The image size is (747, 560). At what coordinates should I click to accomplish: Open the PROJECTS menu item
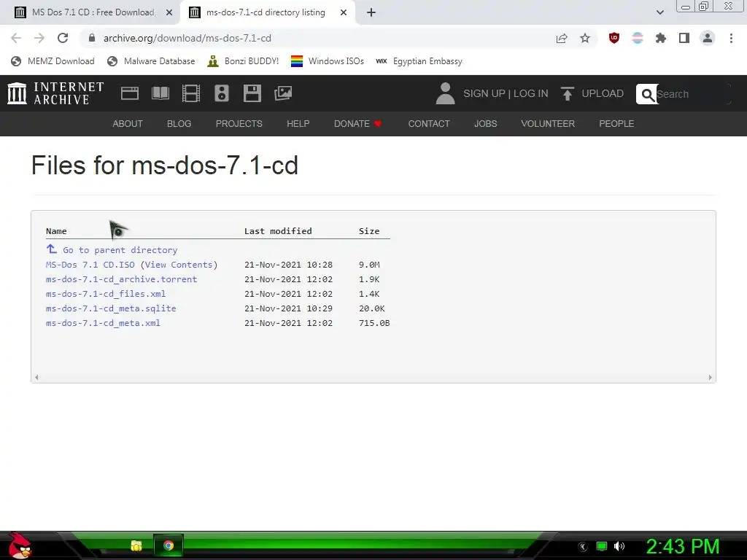(x=239, y=124)
